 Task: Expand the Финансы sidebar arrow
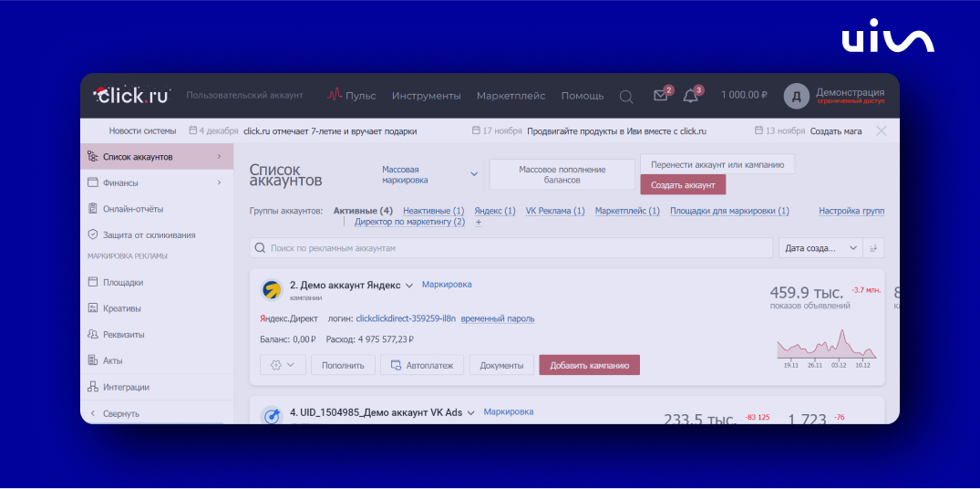(x=219, y=182)
